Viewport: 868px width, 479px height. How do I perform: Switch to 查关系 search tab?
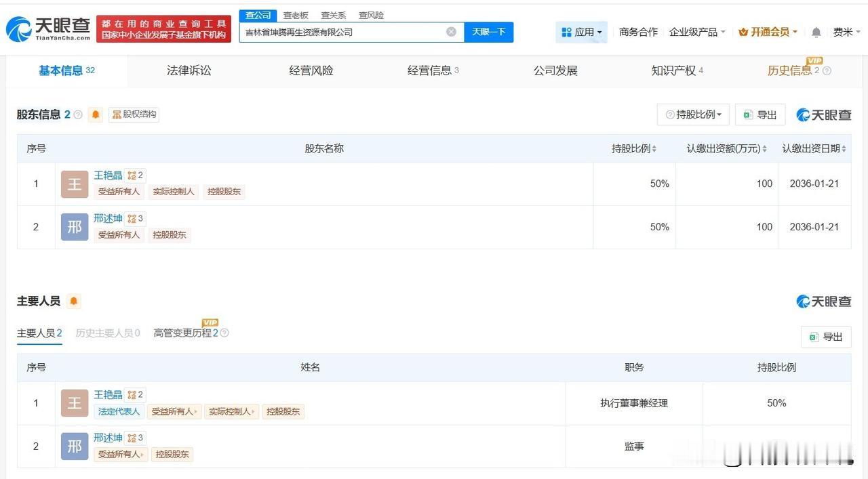333,15
